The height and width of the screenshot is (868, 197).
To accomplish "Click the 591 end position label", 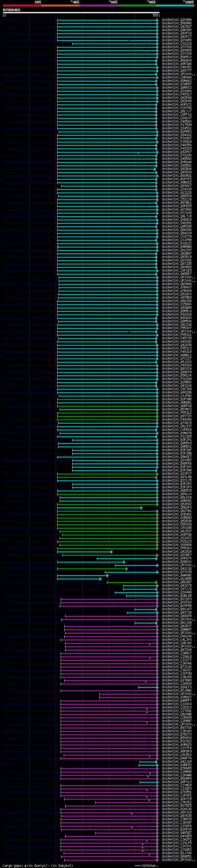I will point(155,15).
